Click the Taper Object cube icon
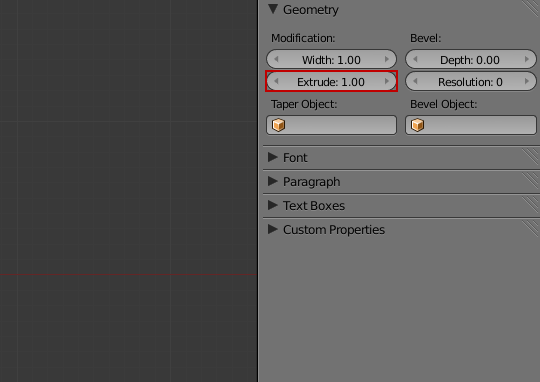 point(279,125)
